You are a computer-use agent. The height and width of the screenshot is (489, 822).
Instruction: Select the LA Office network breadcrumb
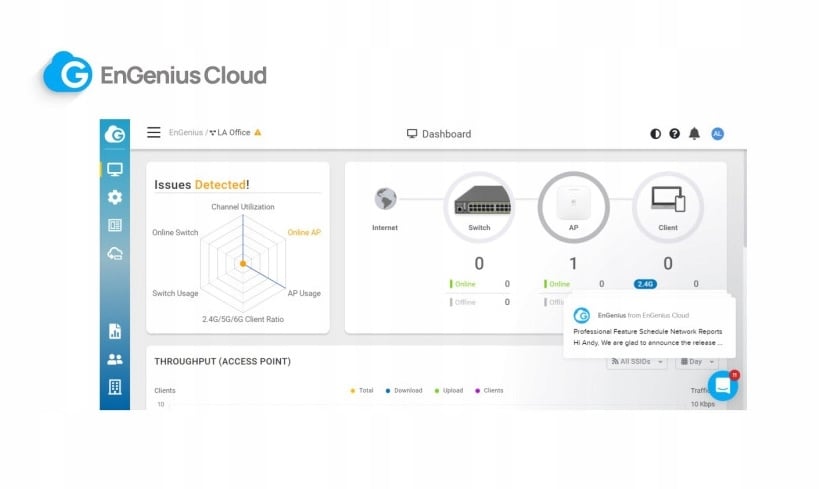233,133
